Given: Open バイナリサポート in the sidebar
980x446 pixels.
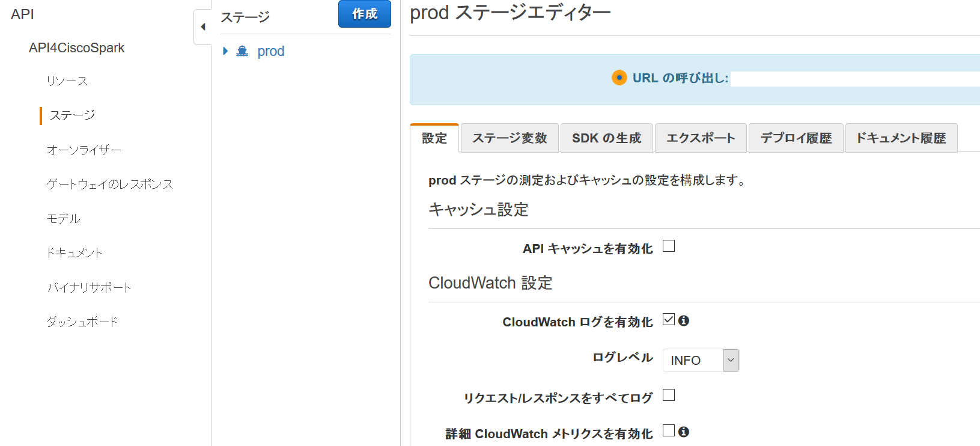Looking at the screenshot, I should click(x=89, y=287).
